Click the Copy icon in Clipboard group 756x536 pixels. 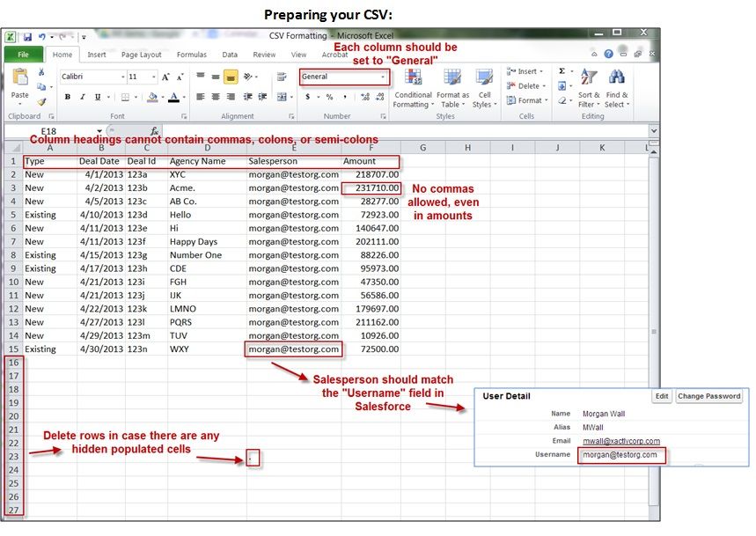point(41,87)
